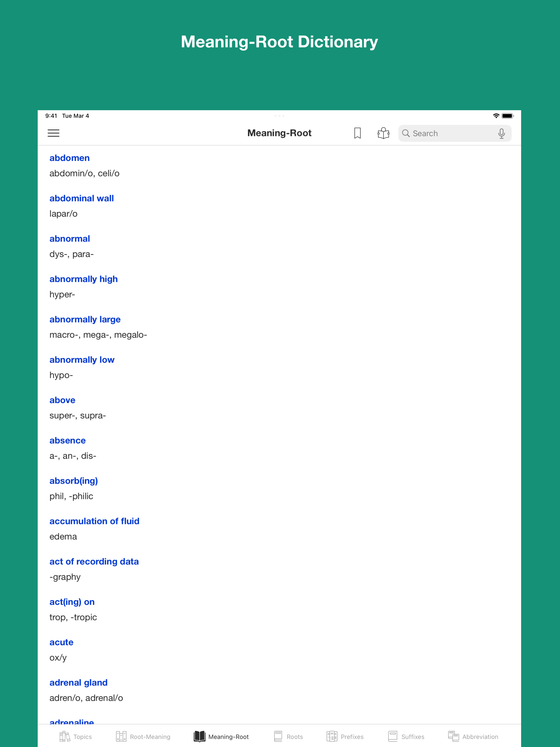560x747 pixels.
Task: Tap the -graphy suffix text
Action: pyautogui.click(x=65, y=577)
